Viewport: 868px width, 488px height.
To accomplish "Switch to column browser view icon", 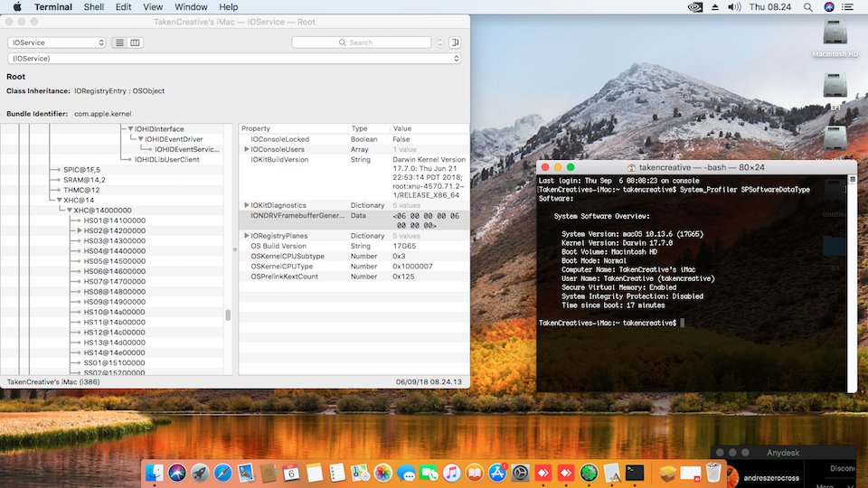I will (x=136, y=42).
